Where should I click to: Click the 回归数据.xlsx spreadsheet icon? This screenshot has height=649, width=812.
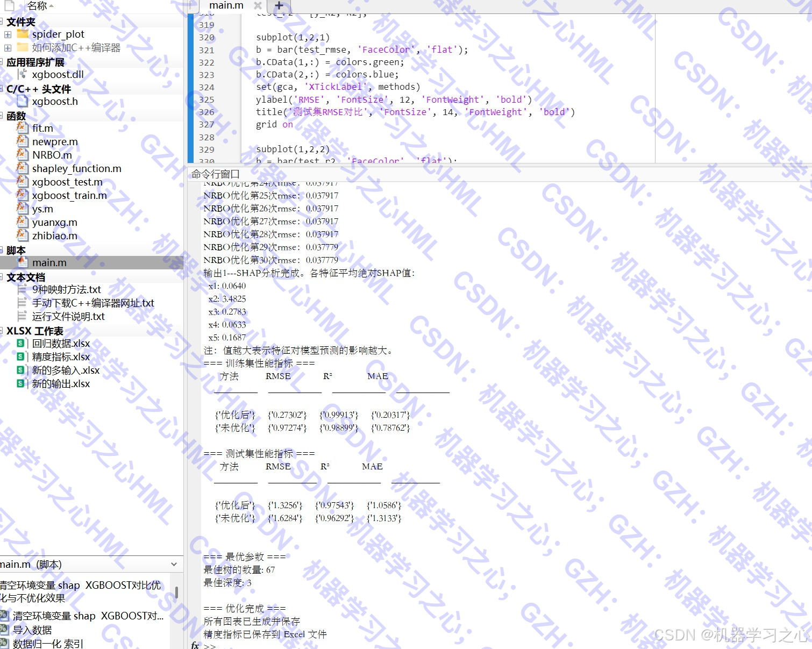pos(22,343)
